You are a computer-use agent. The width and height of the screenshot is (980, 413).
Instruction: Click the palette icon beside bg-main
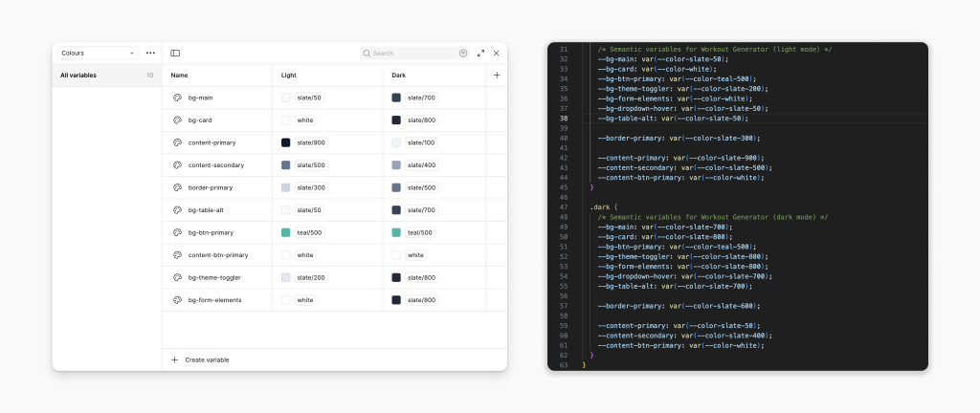tap(177, 98)
